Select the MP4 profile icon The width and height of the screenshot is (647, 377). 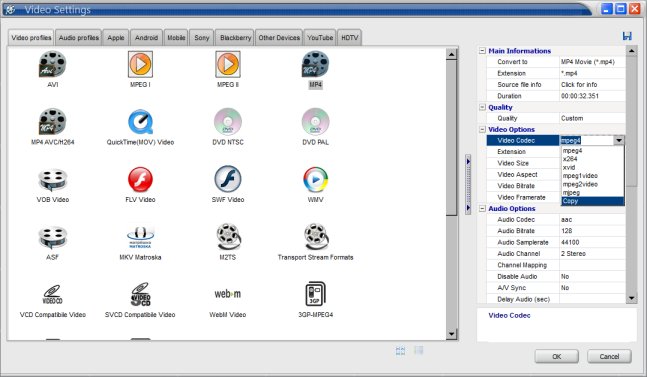click(315, 64)
